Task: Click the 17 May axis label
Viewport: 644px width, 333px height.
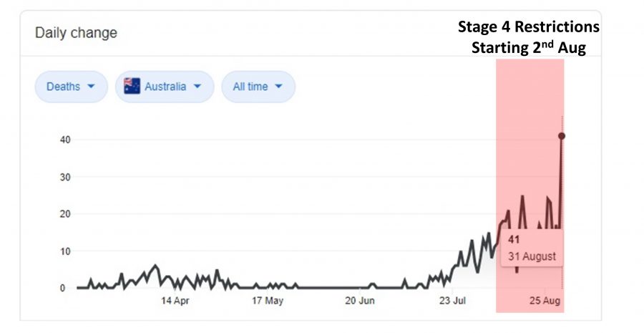Action: (268, 301)
